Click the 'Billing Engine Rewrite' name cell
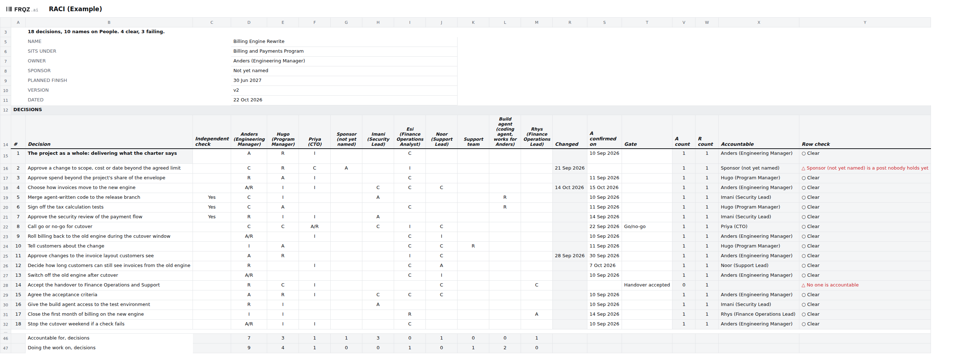Screen dimensions: 980x359 point(344,41)
